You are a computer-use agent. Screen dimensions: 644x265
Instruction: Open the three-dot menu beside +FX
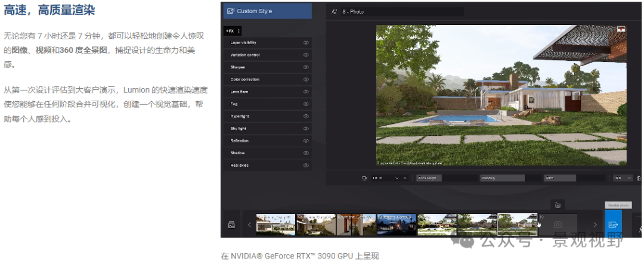coord(239,31)
